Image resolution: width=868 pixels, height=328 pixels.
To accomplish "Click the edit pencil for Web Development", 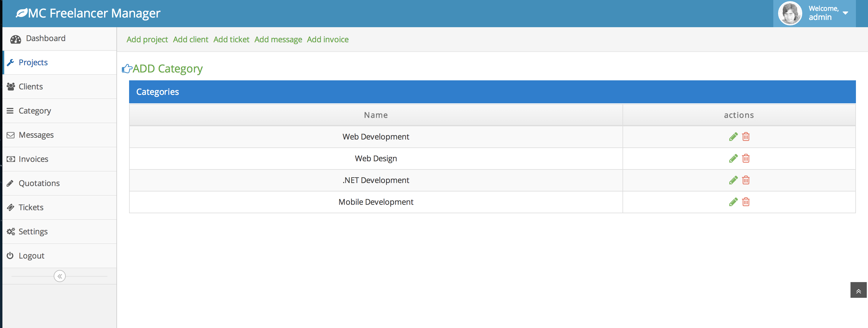I will click(733, 137).
